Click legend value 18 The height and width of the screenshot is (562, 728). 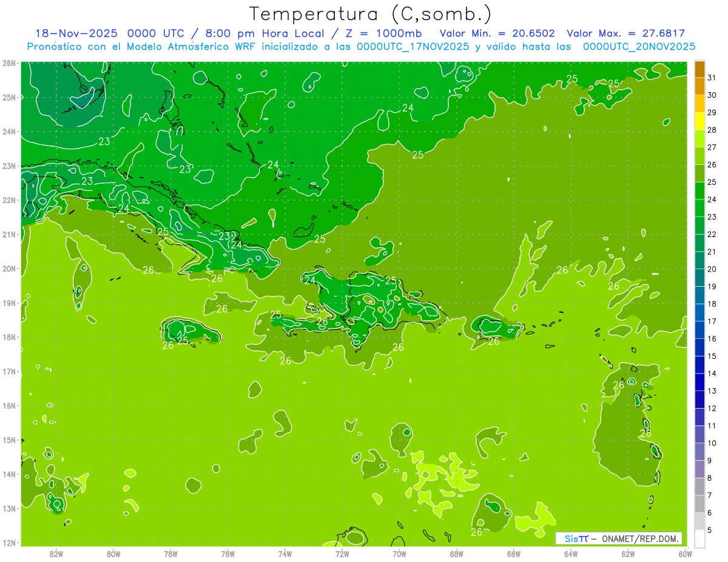(x=712, y=304)
